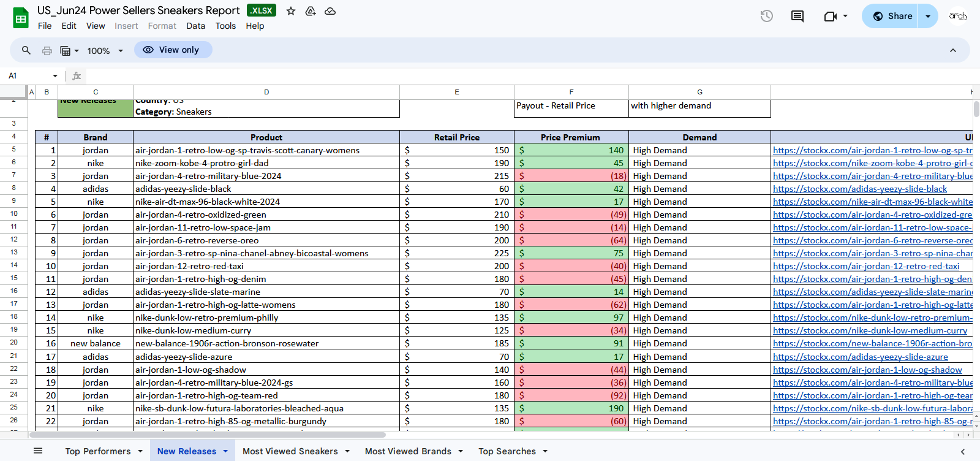Click the add-to-Drive shortcut icon
The width and height of the screenshot is (980, 461).
311,11
